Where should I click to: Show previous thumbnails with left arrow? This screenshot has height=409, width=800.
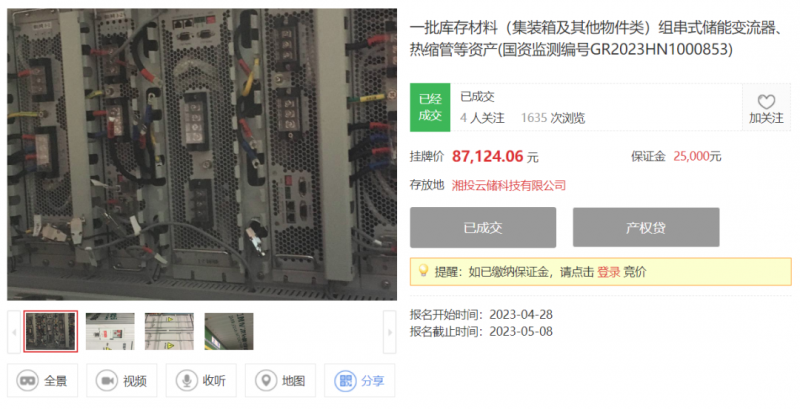coord(14,331)
